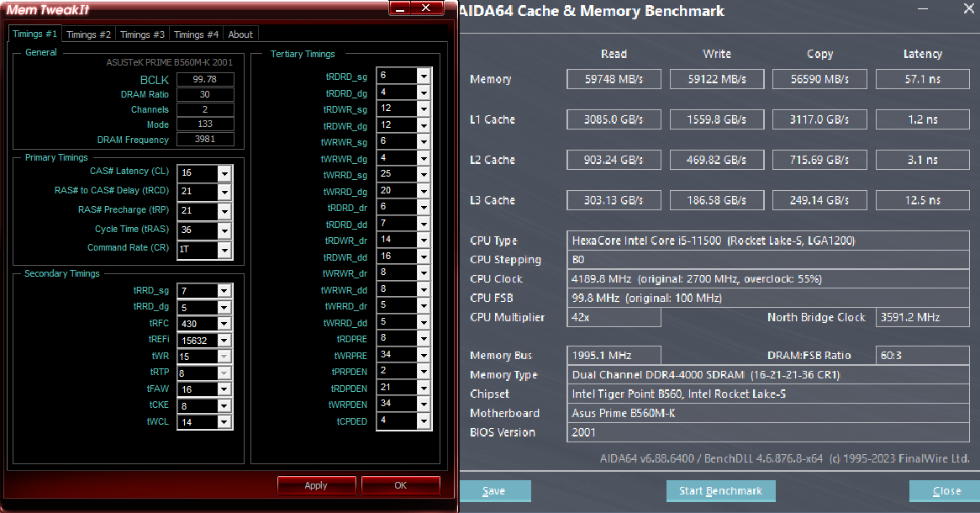Open the Cycle Time (tRAS) dropdown
Screen dimensions: 980x513
pos(224,230)
